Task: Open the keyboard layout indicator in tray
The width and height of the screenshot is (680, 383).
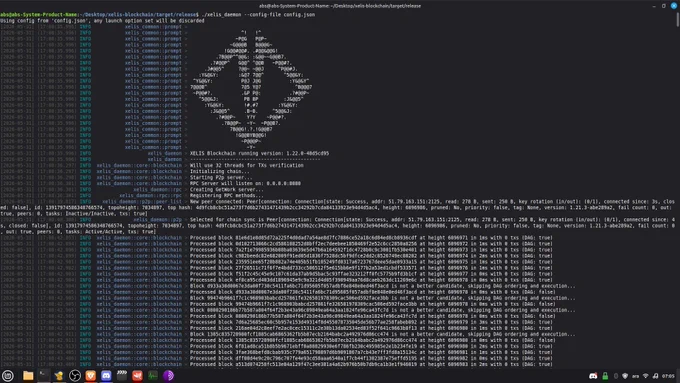Action: [x=635, y=376]
